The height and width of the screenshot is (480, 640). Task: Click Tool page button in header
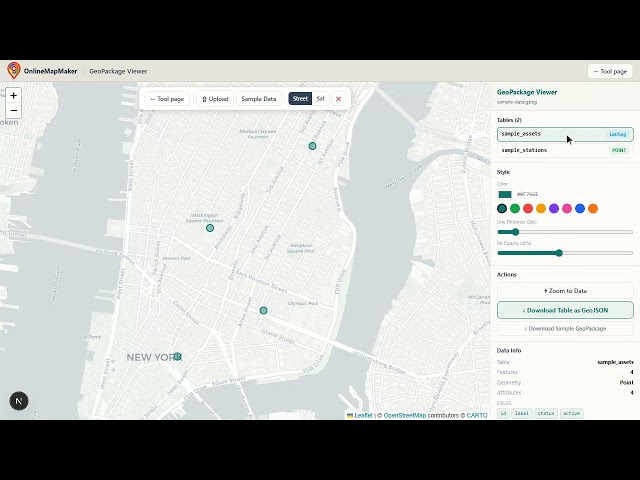pos(610,71)
